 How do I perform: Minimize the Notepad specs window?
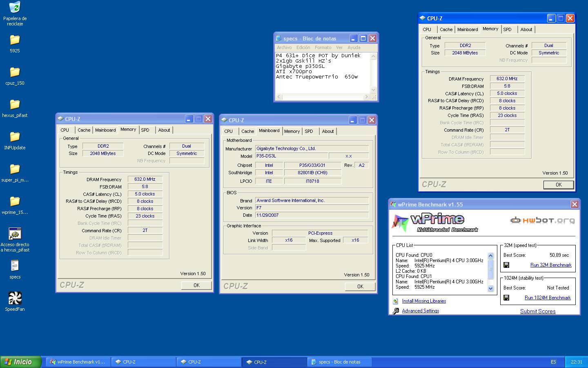354,38
